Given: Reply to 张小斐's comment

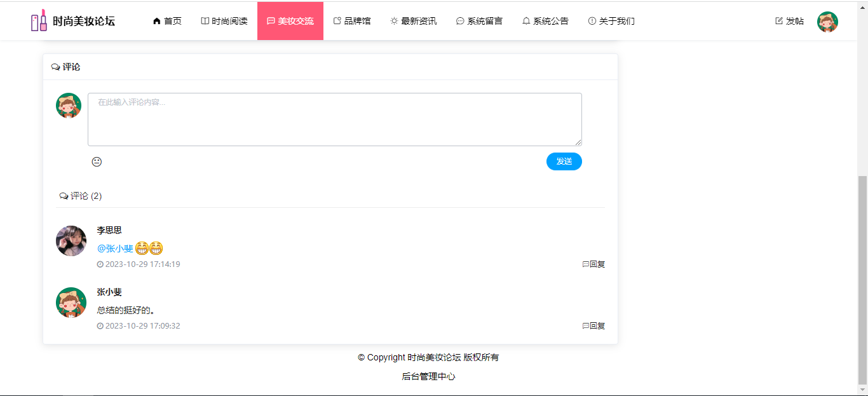Looking at the screenshot, I should click(593, 325).
